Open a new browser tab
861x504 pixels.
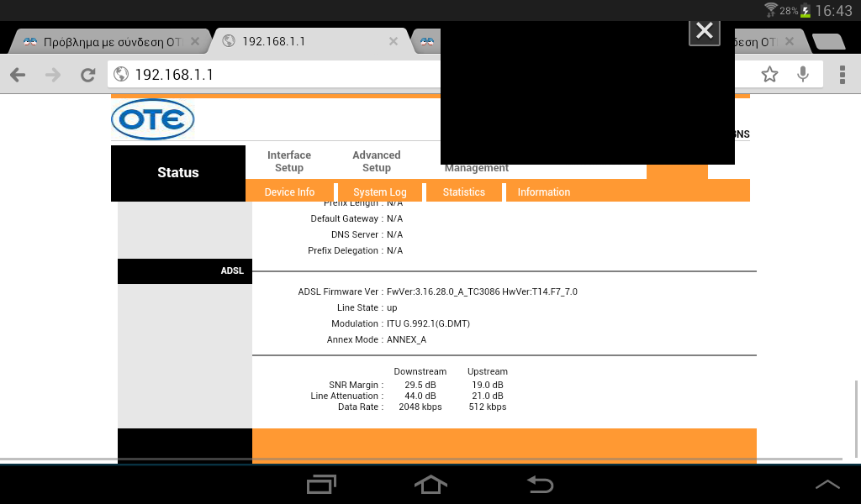[828, 42]
